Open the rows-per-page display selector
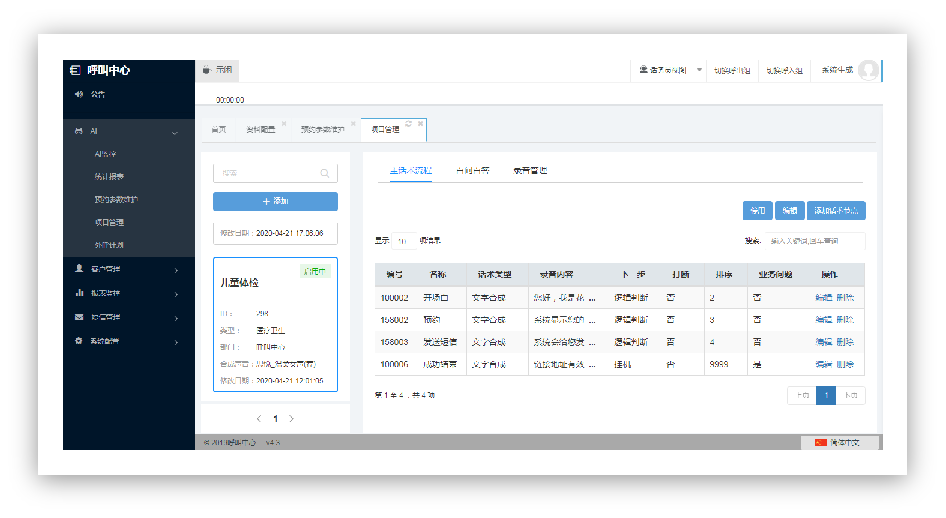Image resolution: width=946 pixels, height=518 pixels. (x=404, y=241)
